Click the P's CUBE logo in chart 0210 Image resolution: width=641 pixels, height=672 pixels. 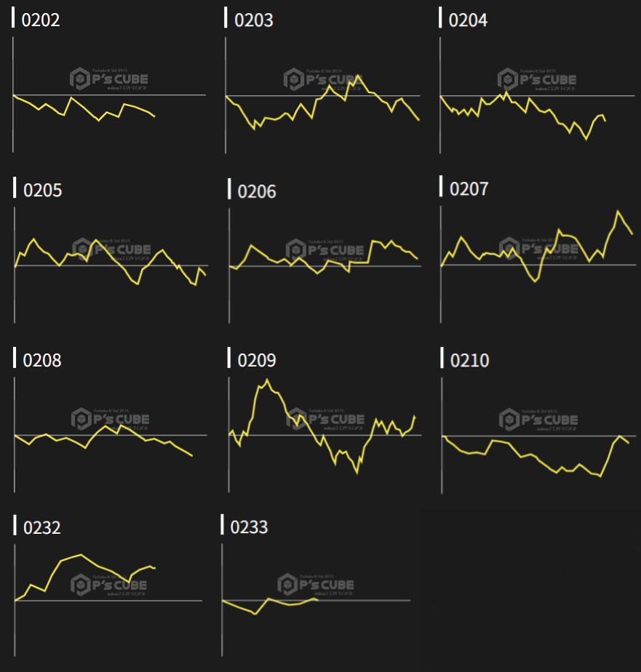tap(538, 419)
